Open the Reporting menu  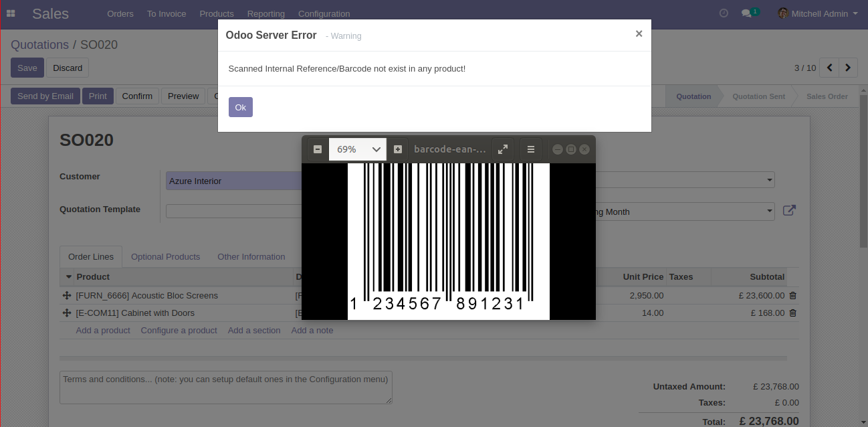(x=265, y=13)
